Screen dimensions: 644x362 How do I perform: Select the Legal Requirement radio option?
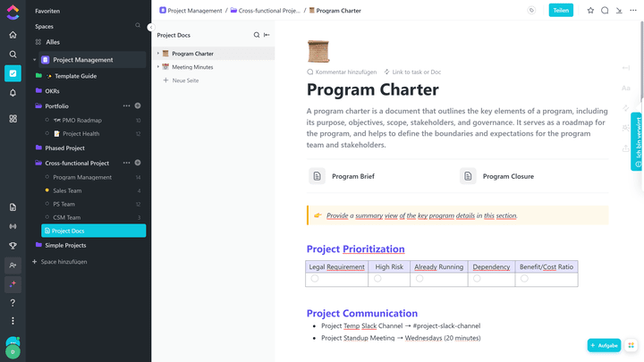pos(315,279)
